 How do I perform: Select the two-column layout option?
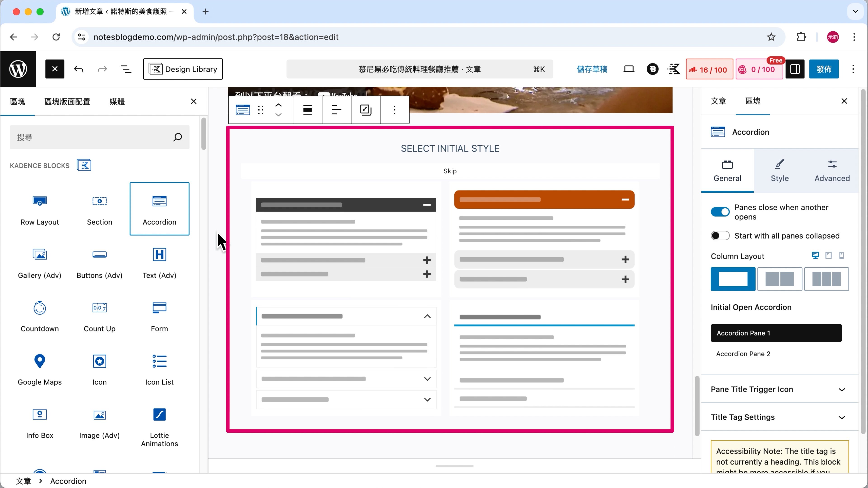(x=779, y=279)
